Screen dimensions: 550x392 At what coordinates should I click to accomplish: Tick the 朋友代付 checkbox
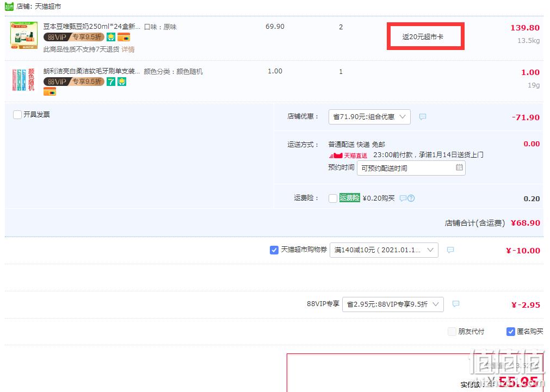tap(452, 332)
